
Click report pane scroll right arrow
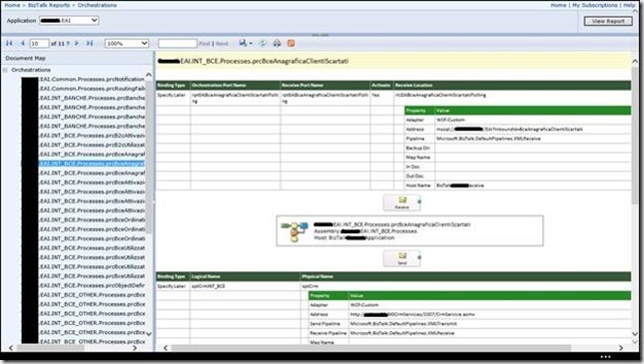pos(621,348)
